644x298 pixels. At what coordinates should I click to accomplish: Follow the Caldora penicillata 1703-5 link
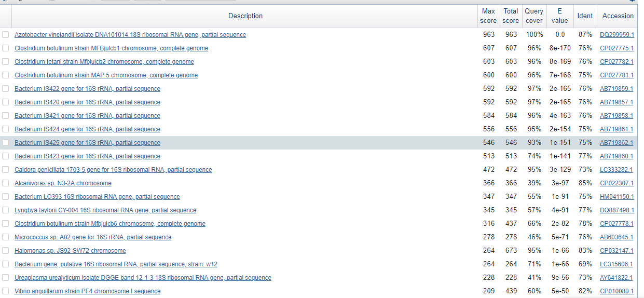pyautogui.click(x=113, y=170)
